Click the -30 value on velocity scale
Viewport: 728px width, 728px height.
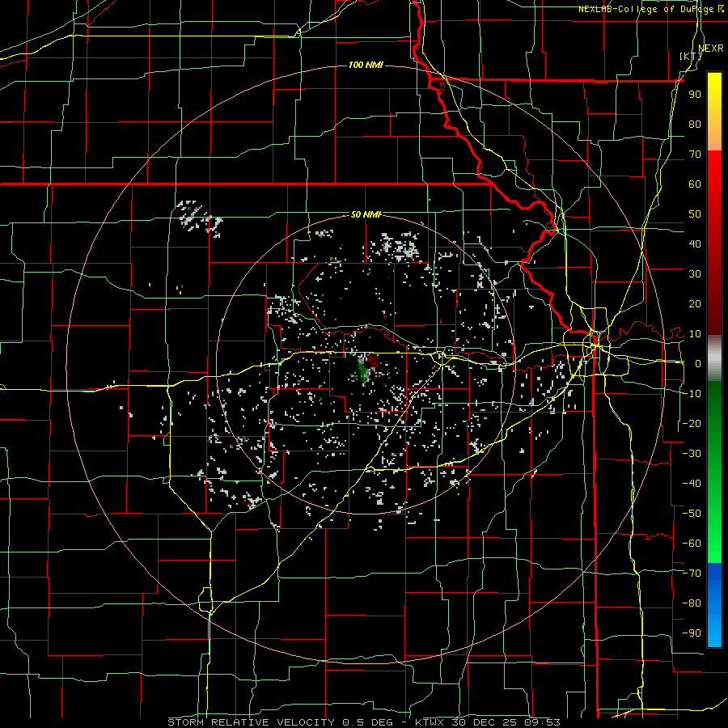[692, 454]
